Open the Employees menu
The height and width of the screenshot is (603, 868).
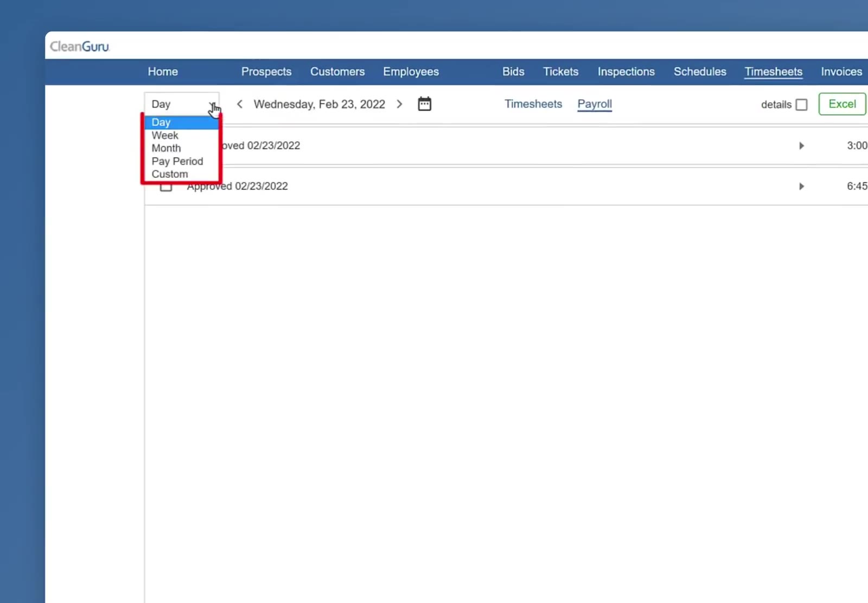[411, 72]
